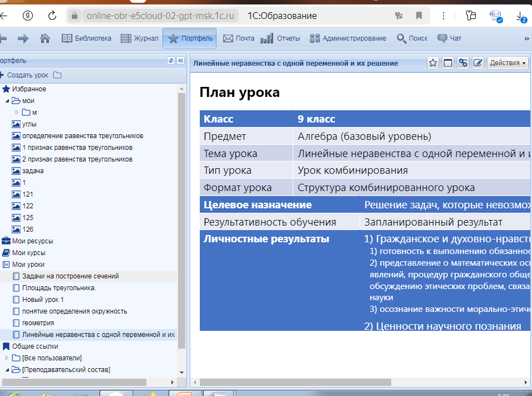Open lesson in new window icon
The image size is (532, 396).
pos(448,63)
